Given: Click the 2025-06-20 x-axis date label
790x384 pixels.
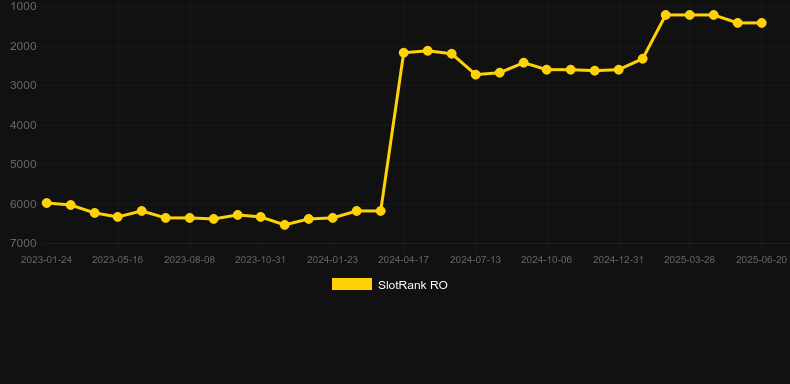Looking at the screenshot, I should [761, 260].
